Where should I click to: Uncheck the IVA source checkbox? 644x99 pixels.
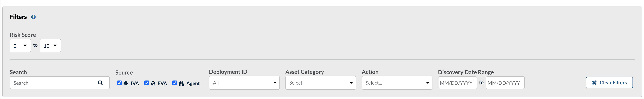pos(119,83)
